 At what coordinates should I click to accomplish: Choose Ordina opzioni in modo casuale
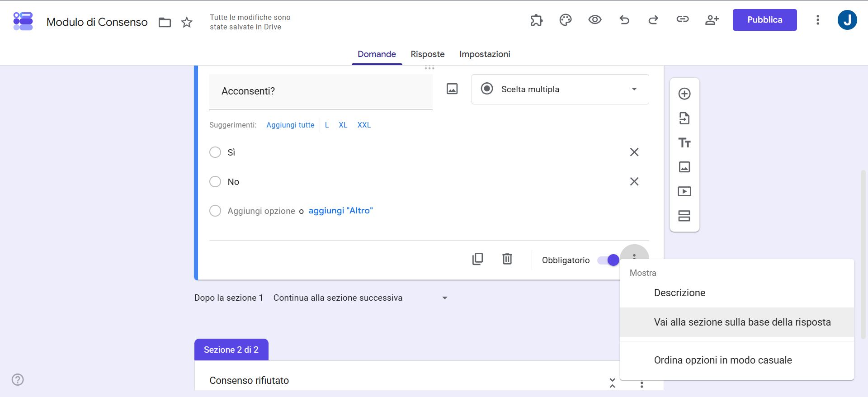tap(737, 360)
